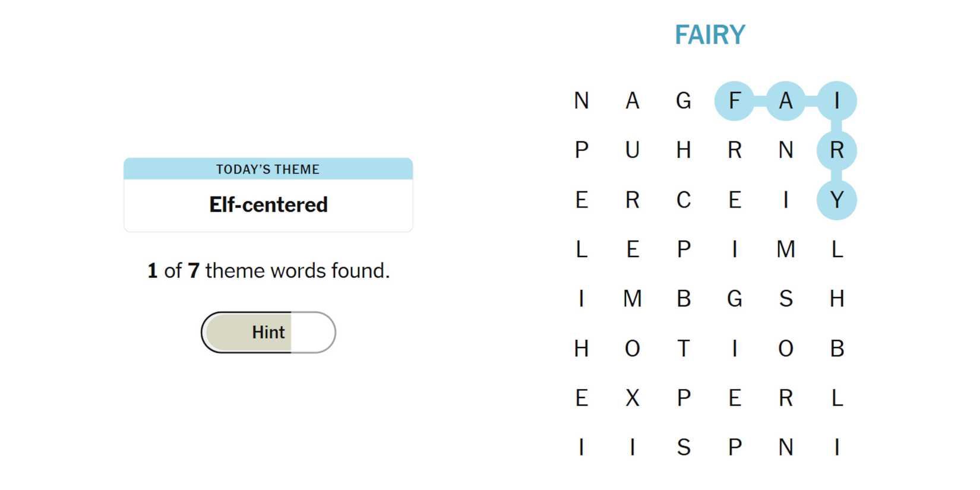980x490 pixels.
Task: Click the G in the top row
Action: point(684,101)
